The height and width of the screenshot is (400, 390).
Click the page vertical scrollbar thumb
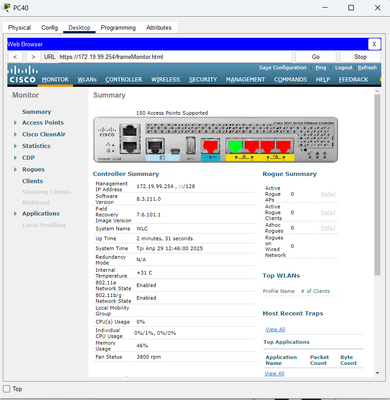(x=377, y=184)
